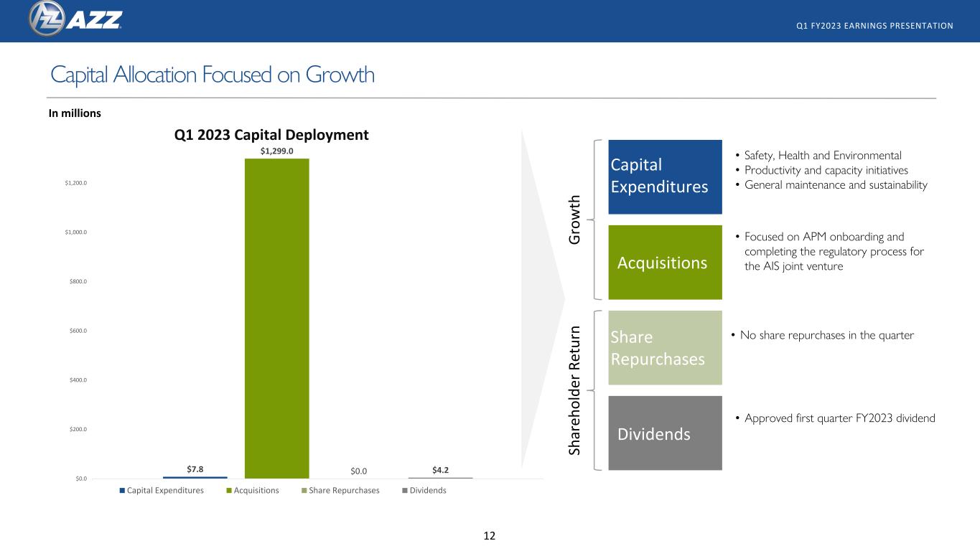Viewport: 980px width, 551px height.
Task: Select the Capital Expenditures legend swatch
Action: pyautogui.click(x=123, y=491)
